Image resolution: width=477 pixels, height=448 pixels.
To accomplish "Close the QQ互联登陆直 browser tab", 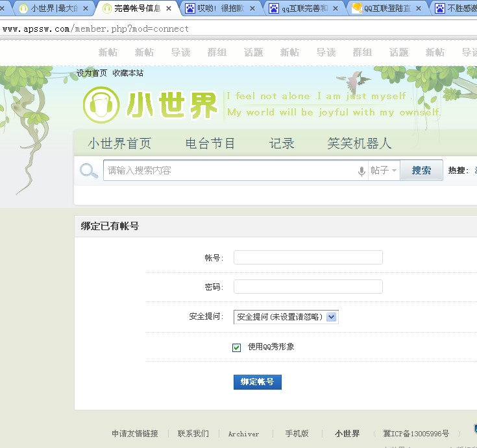I will (x=419, y=8).
